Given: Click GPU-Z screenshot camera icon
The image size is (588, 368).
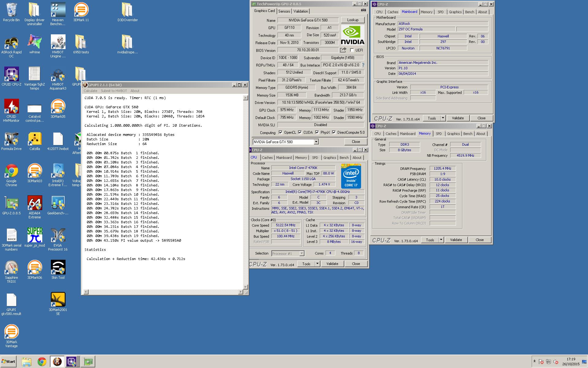Looking at the screenshot, I should coord(363,10).
